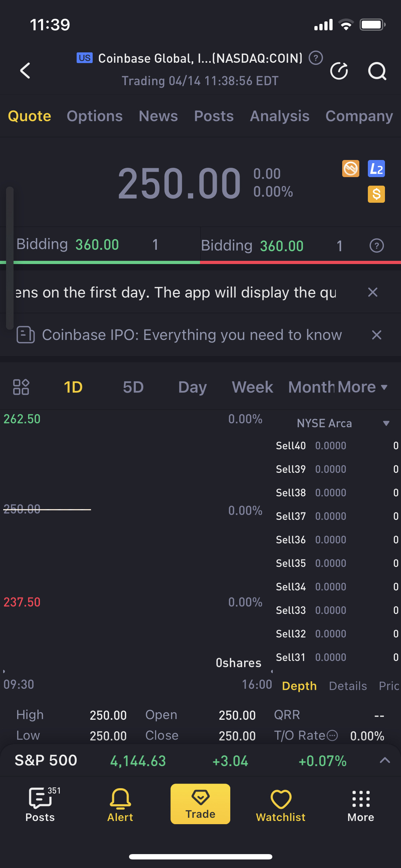Tap the refresh quote icon
401x868 pixels.
coord(339,71)
